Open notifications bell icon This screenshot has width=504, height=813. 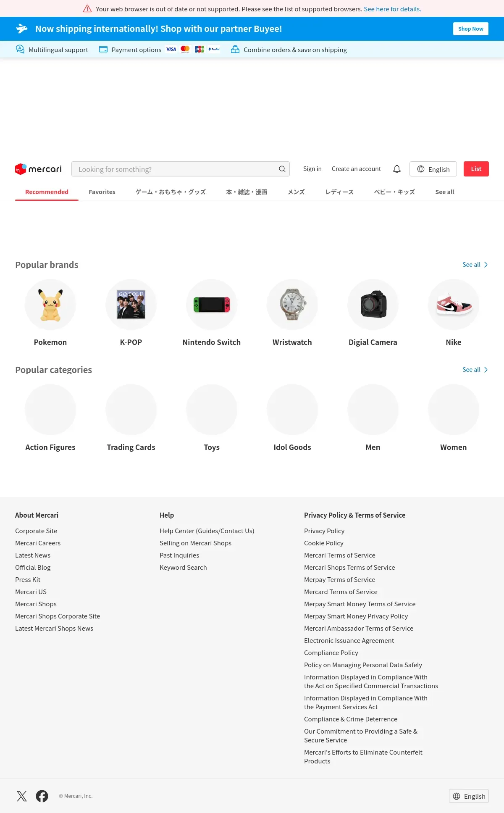397,169
